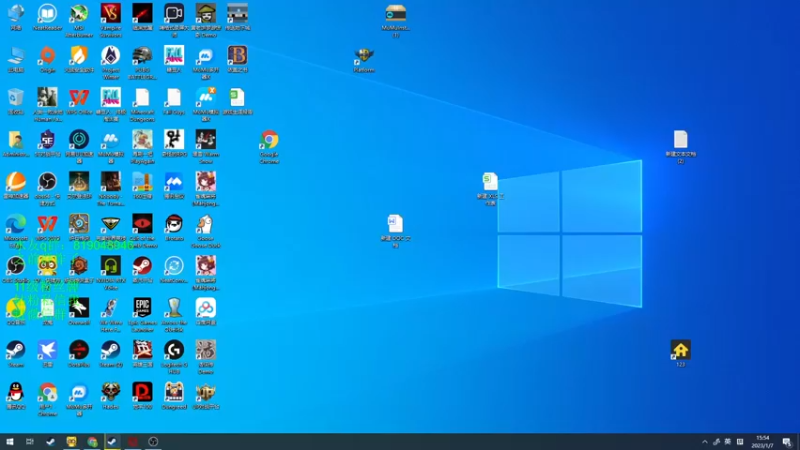800x450 pixels.
Task: Open the Windows Start menu
Action: point(10,442)
